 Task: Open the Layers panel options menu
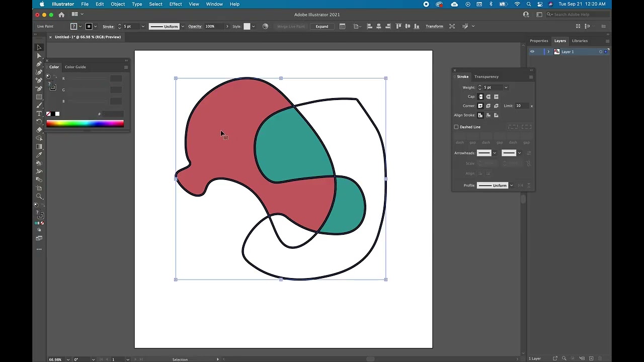(607, 41)
